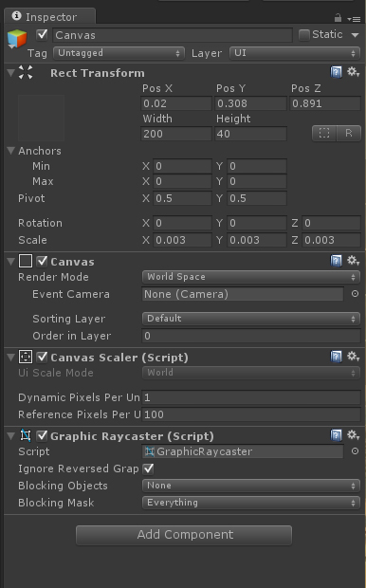Open the Sorting Layer dropdown
Image resolution: width=366 pixels, height=588 pixels.
251,319
